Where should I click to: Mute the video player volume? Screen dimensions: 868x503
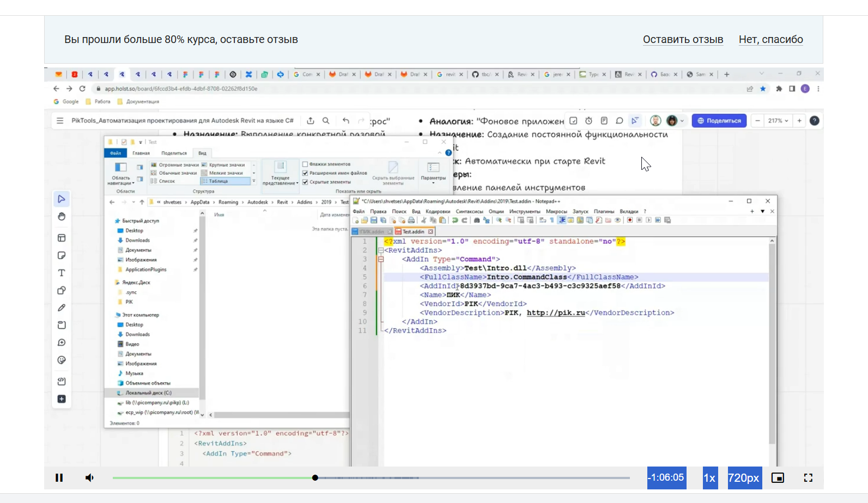89,478
